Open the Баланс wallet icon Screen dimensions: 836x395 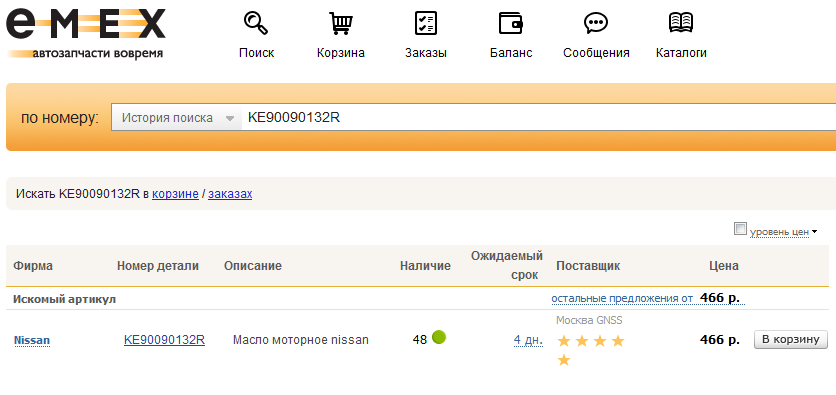pos(511,23)
